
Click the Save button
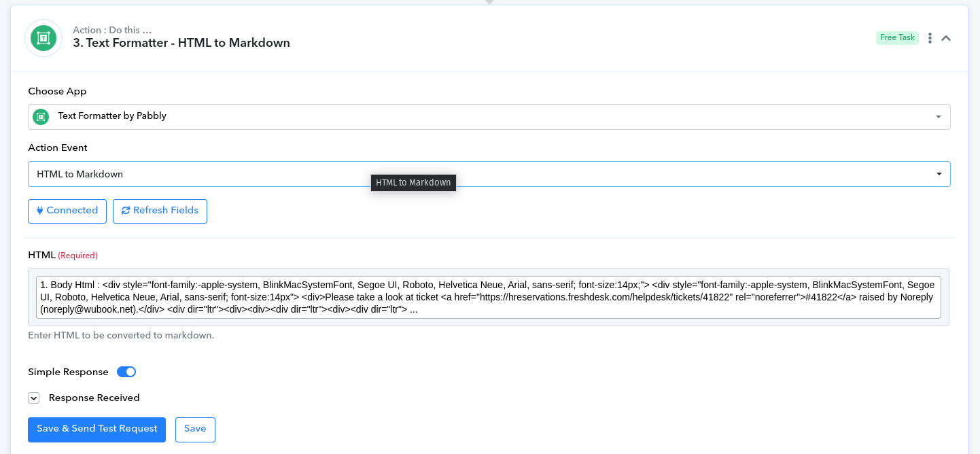pyautogui.click(x=195, y=430)
